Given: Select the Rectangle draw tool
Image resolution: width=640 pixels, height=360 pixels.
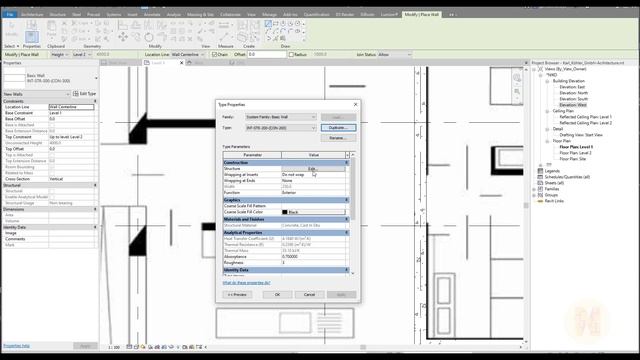Looking at the screenshot, I should pyautogui.click(x=276, y=24).
